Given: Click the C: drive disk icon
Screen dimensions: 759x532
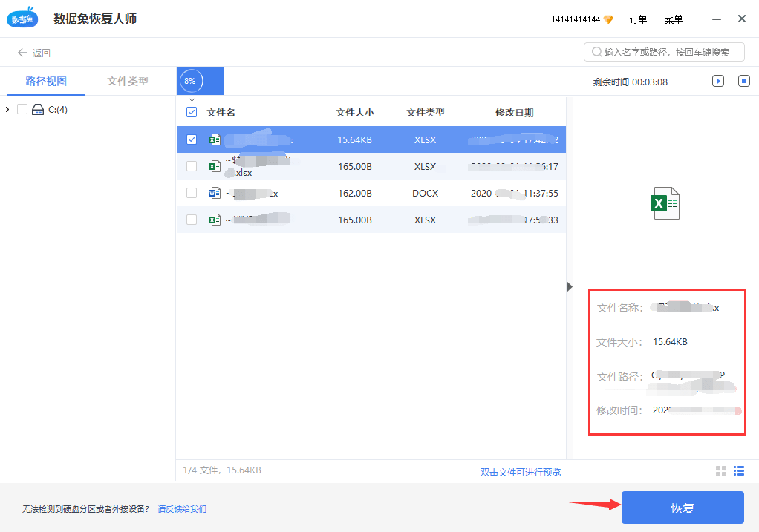Looking at the screenshot, I should (38, 110).
